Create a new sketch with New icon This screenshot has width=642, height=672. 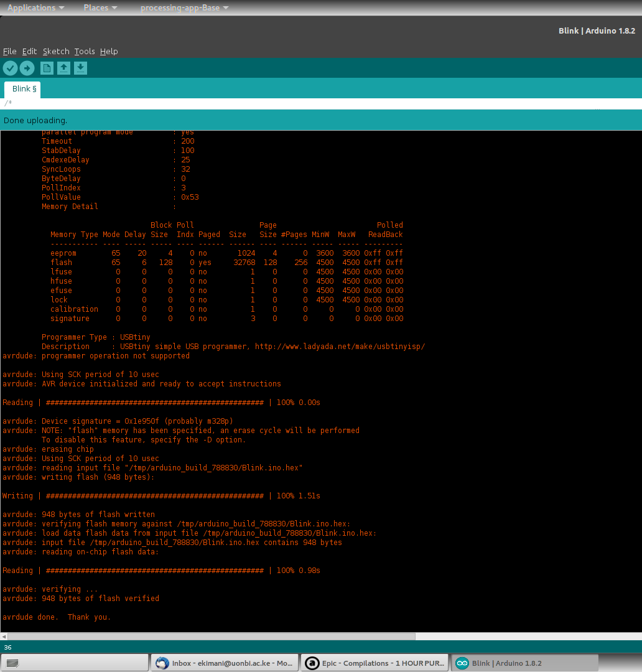(x=47, y=68)
